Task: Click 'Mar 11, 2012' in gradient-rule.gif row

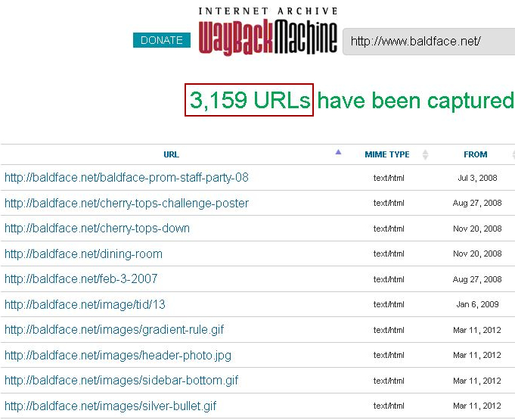Action: tap(477, 330)
